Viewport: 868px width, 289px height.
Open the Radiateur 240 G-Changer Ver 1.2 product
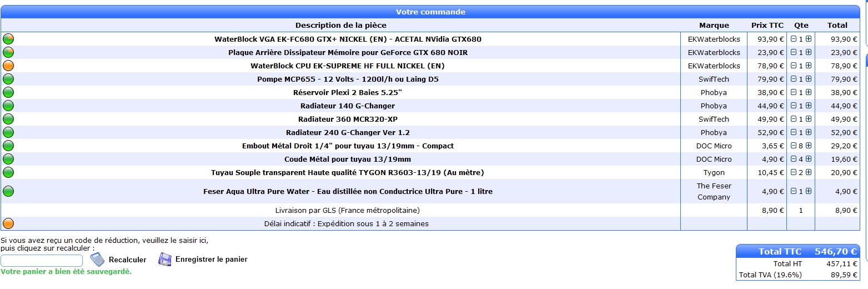[348, 132]
